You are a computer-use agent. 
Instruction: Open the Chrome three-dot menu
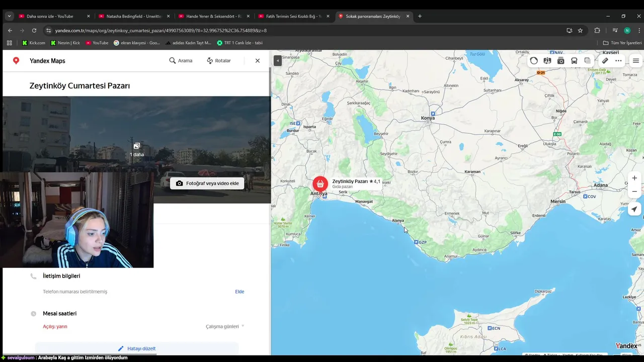639,30
